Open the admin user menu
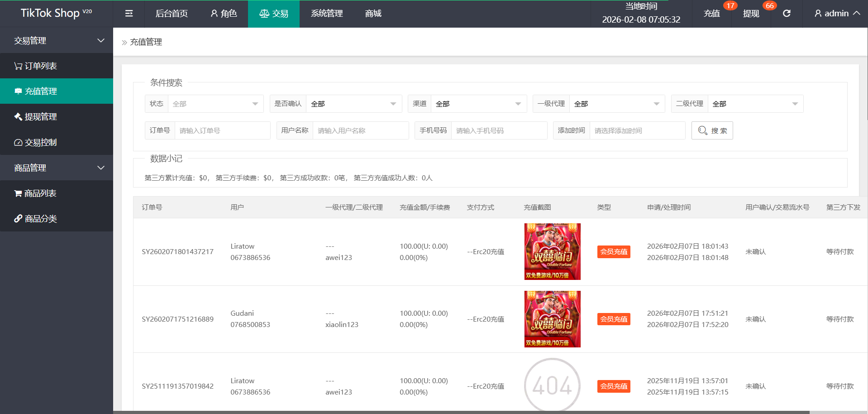The height and width of the screenshot is (414, 868). pos(837,14)
